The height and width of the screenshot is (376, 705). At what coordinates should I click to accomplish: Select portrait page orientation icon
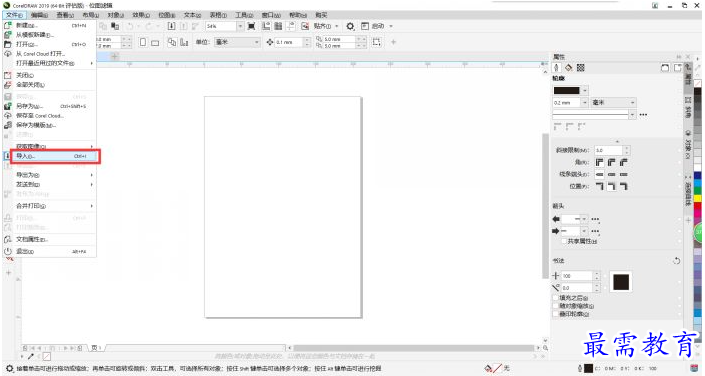click(143, 42)
